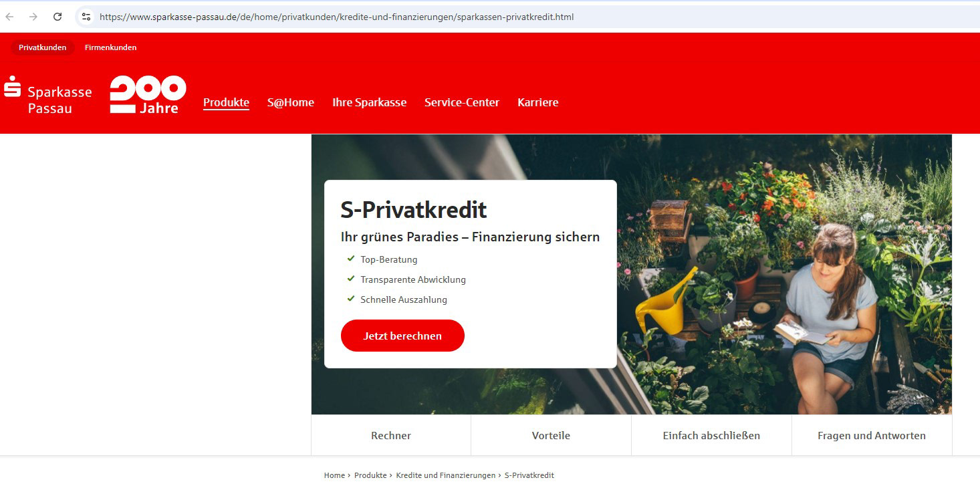Reload the page with the refresh icon

coord(57,17)
